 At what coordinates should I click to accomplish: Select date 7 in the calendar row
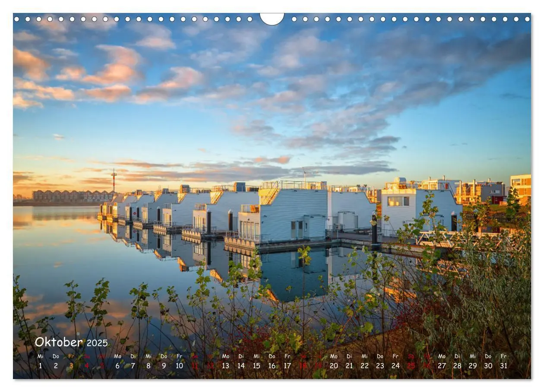[133, 366]
